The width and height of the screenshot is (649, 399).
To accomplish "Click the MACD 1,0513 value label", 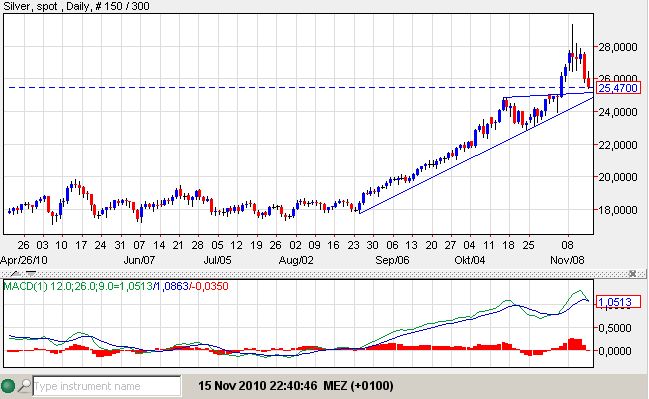I will point(618,302).
